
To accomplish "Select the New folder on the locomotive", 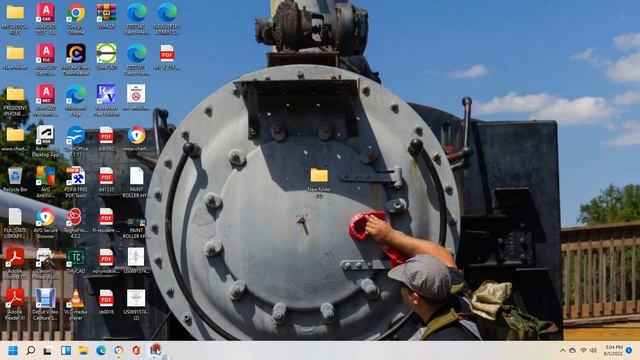I will click(319, 182).
